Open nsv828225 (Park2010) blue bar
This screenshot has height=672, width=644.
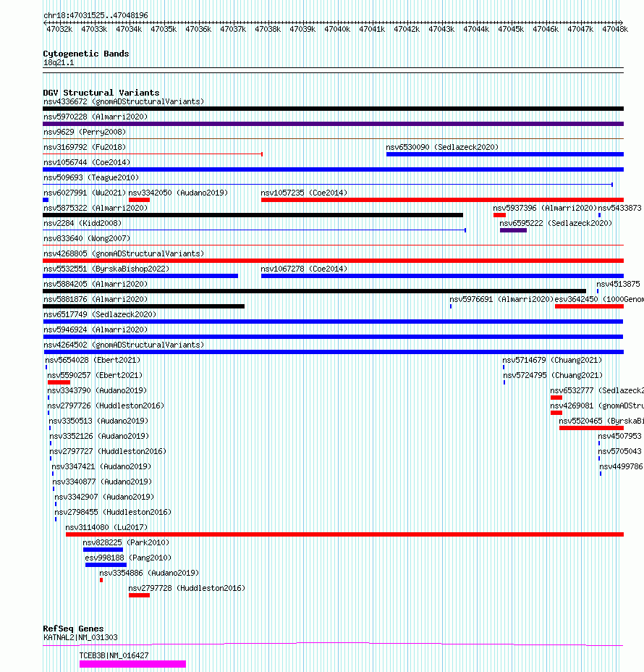click(x=103, y=550)
